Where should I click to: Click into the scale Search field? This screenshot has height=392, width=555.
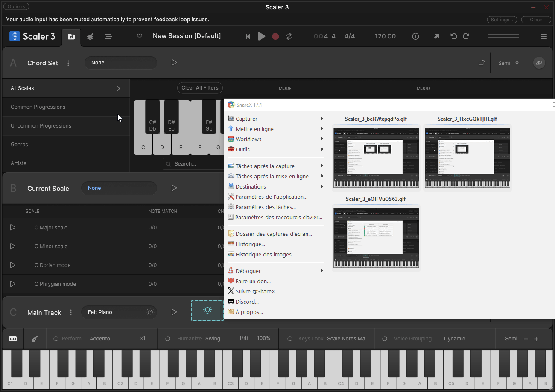193,164
